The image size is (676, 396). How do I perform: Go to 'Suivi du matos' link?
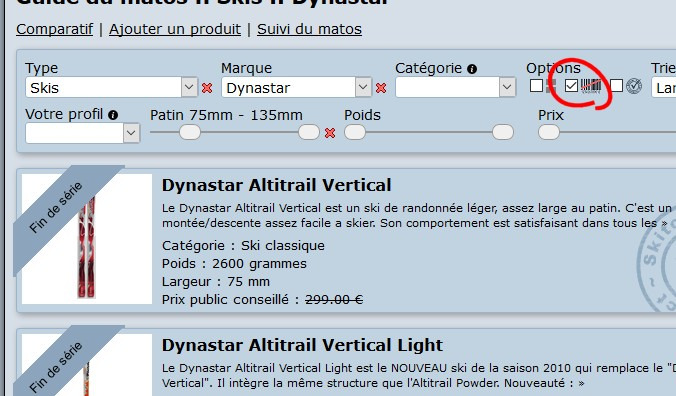(309, 29)
